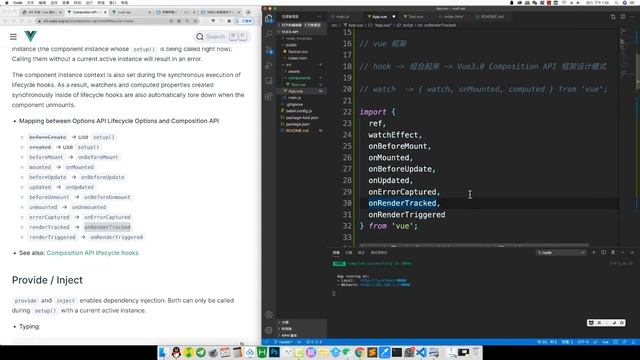Close the terminal panel with X icon
The image size is (640, 360).
[632, 253]
